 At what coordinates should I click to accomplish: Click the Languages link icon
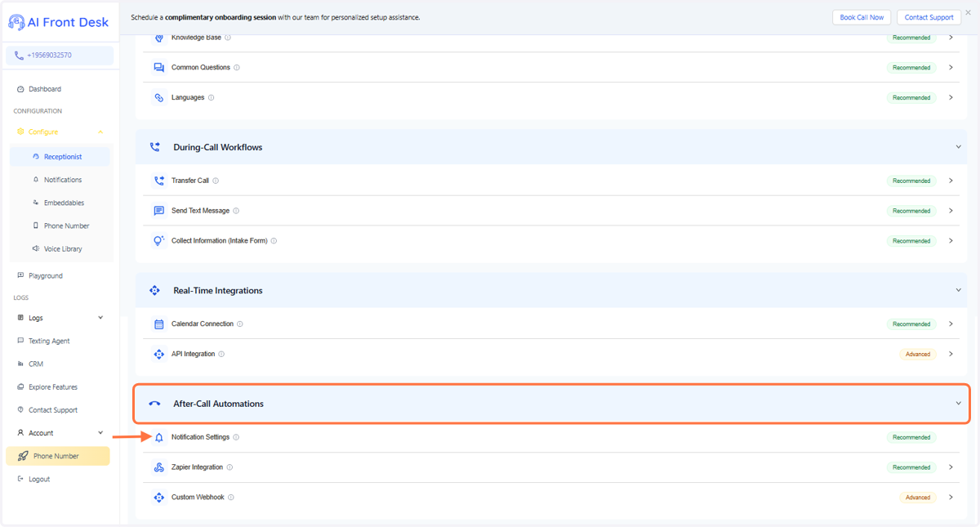tap(159, 97)
